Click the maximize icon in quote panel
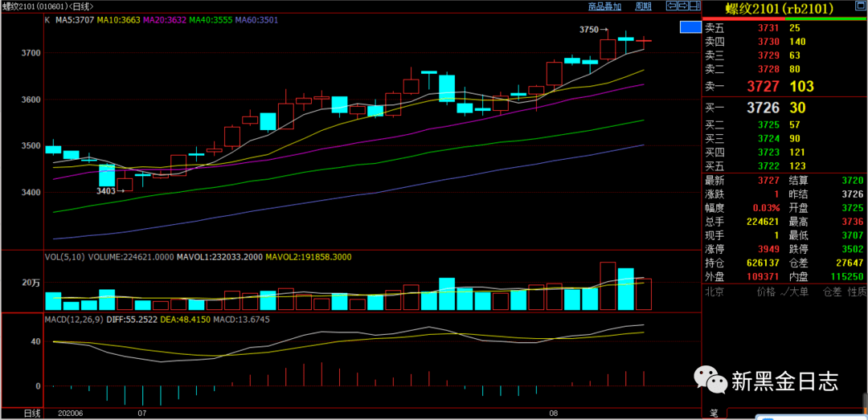Viewport: 868px width, 420px height. click(x=860, y=6)
